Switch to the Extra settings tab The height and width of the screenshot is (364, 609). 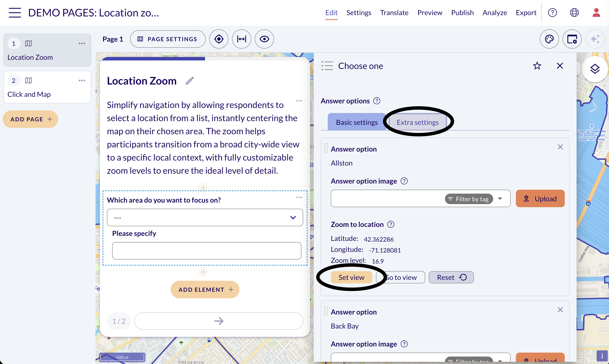click(418, 122)
